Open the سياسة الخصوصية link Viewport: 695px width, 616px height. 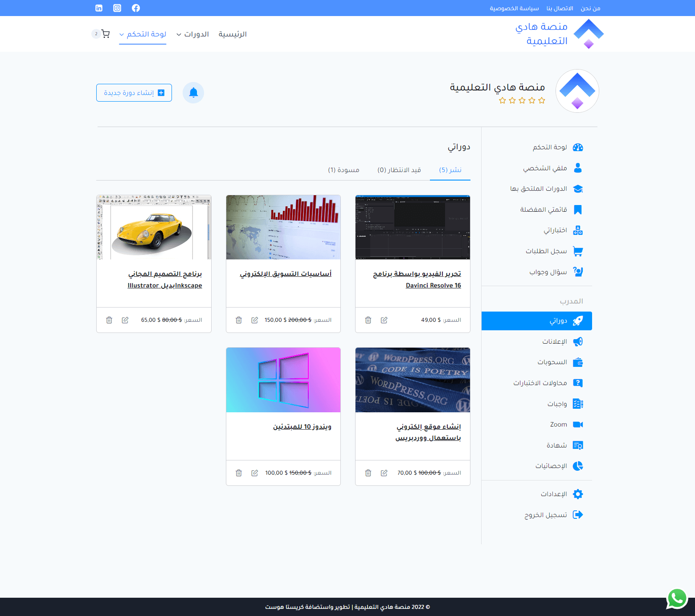pos(514,8)
